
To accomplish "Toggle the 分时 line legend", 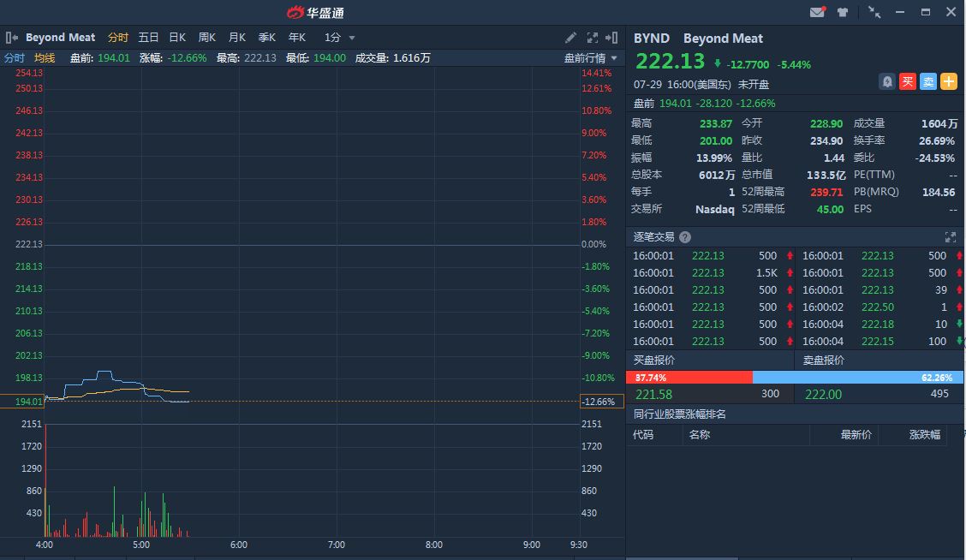I will pos(15,58).
